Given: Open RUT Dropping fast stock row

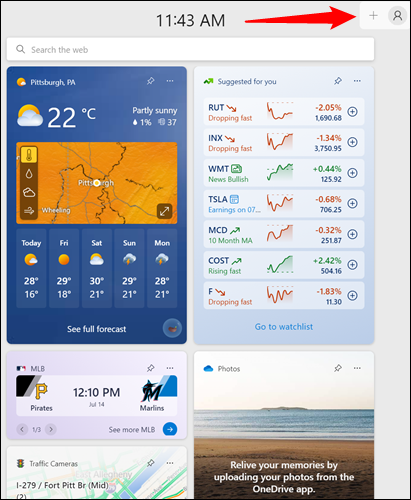Looking at the screenshot, I should tap(284, 112).
